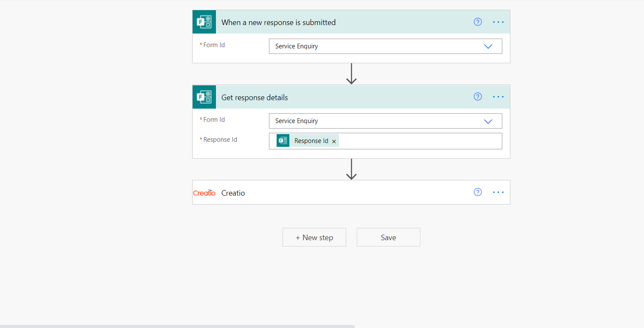Remove the Response Id dynamic token
The image size is (644, 328).
click(334, 141)
